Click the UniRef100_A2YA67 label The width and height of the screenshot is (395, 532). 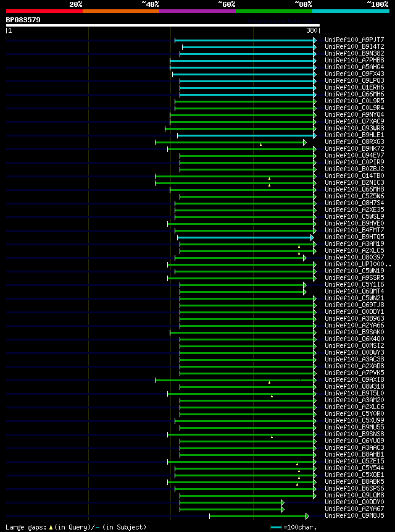point(354,509)
